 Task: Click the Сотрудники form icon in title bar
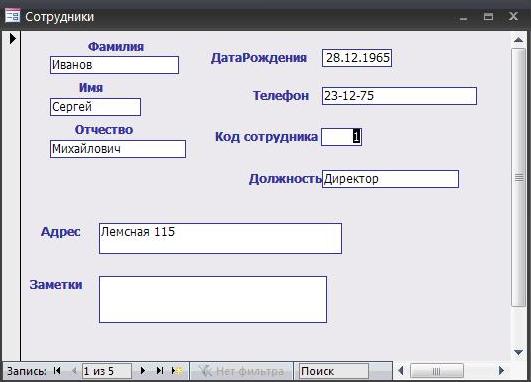pyautogui.click(x=12, y=16)
